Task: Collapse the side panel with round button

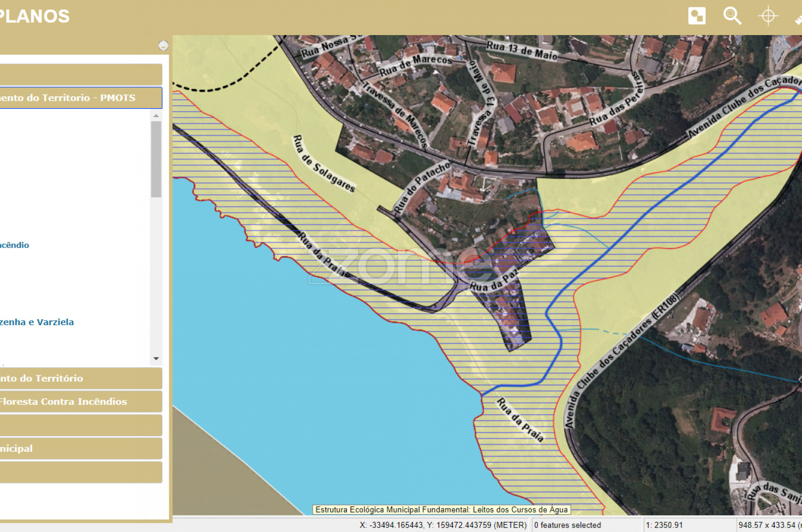Action: pos(163,46)
